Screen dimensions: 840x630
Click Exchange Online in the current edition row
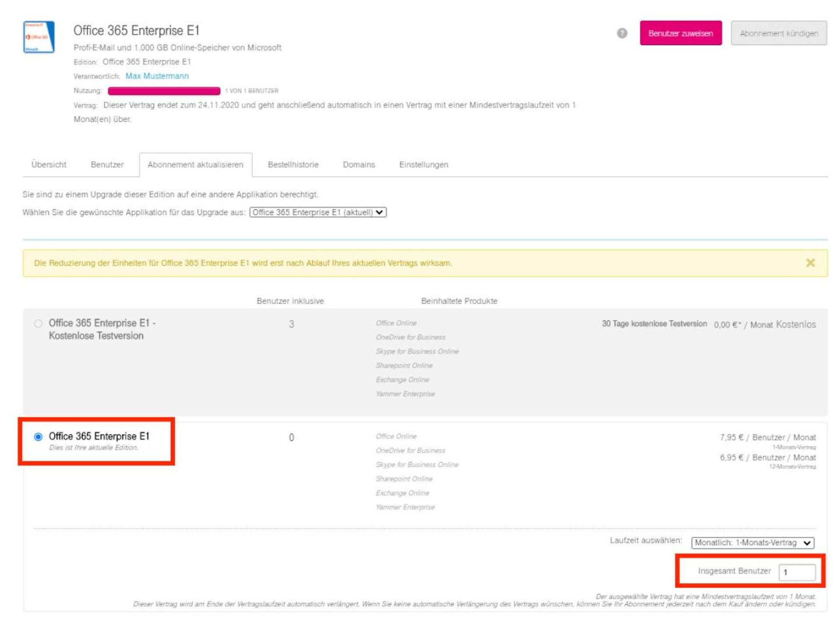[402, 493]
